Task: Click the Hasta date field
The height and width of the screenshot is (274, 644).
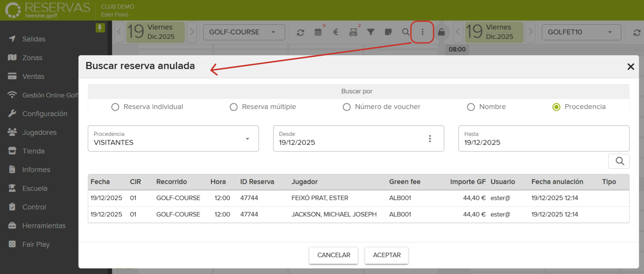Action: 544,139
